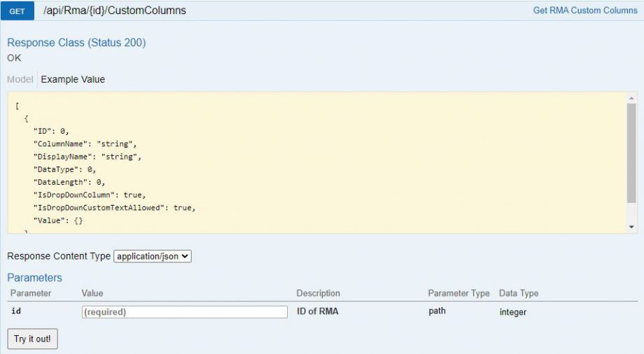Click the Parameter Type column header

(458, 293)
